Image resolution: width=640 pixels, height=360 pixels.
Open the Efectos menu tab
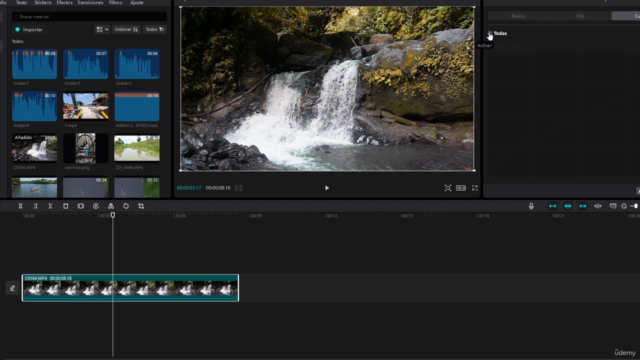(64, 2)
